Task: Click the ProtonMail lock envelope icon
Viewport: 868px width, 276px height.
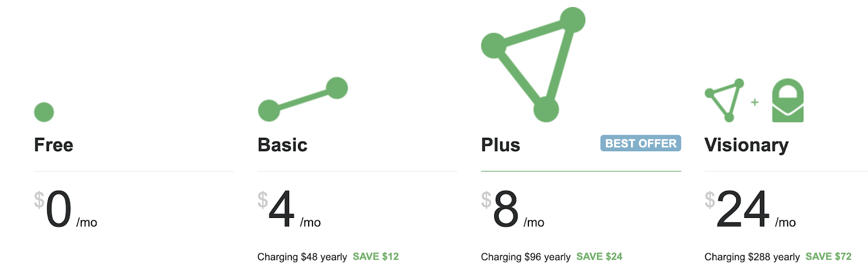Action: 788,100
